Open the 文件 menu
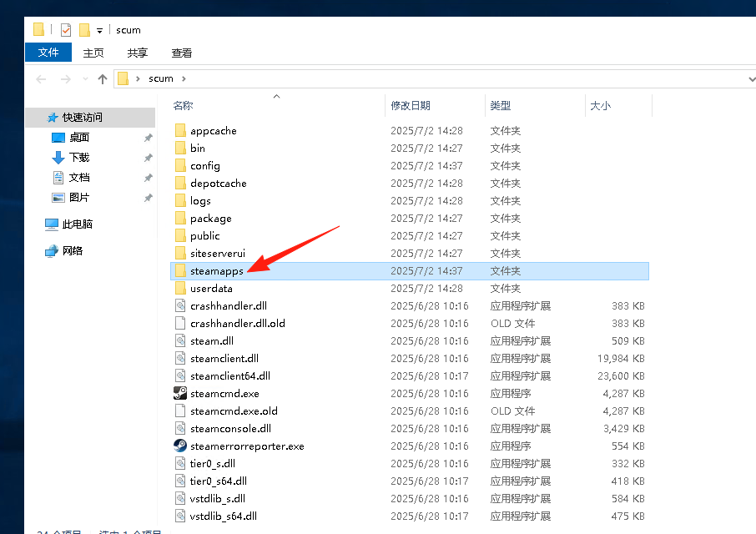 pos(48,52)
